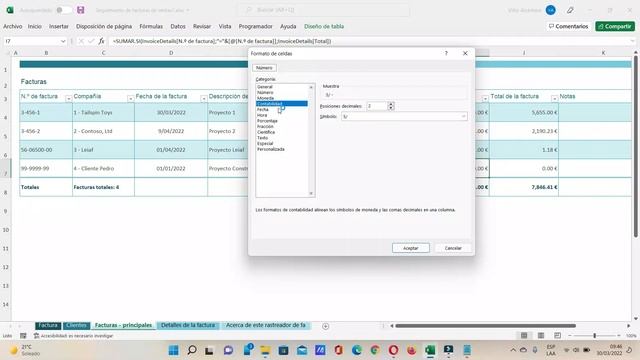640x360 pixels.
Task: Switch to the Factura sheet tab
Action: point(48,325)
